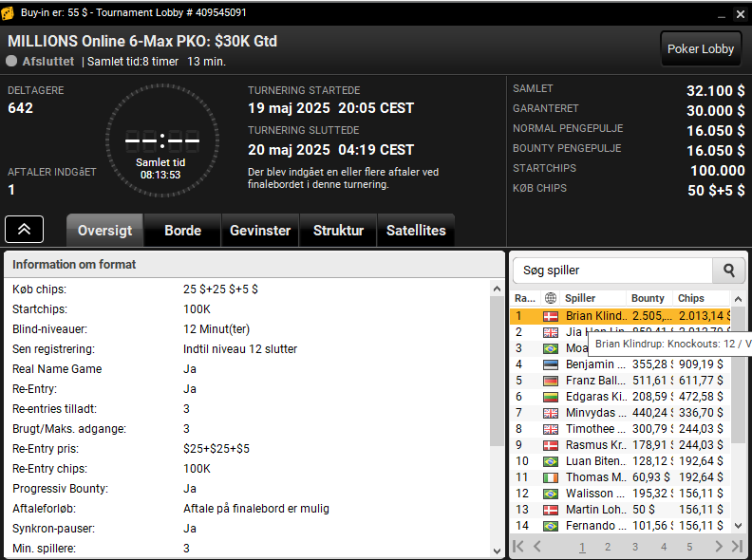Open the Borde tab
752x560 pixels.
pos(182,231)
